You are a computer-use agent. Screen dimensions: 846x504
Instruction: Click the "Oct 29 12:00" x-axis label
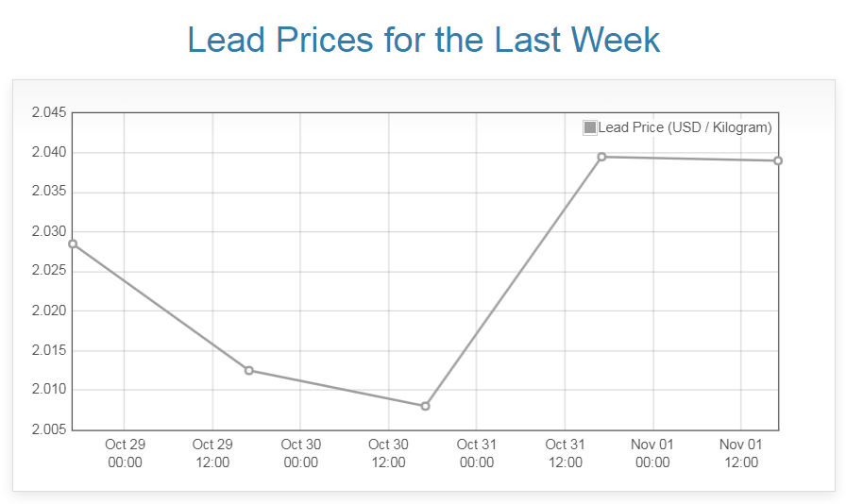[x=212, y=453]
